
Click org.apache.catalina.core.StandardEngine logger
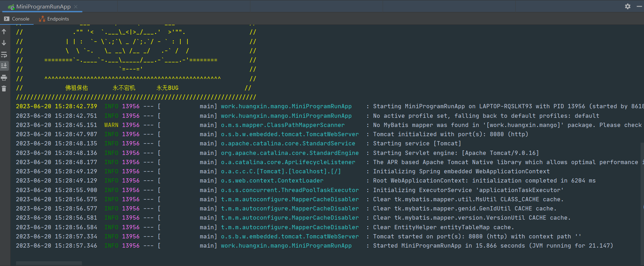(290, 153)
